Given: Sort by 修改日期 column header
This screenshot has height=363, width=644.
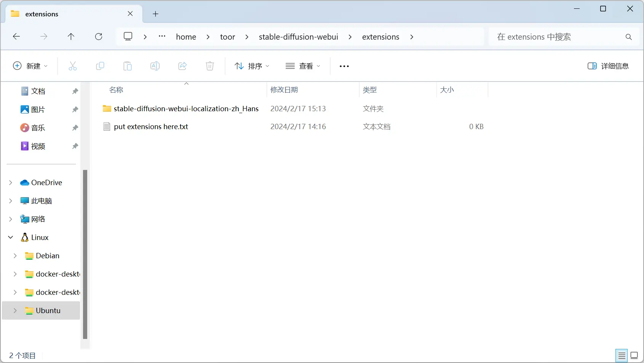Looking at the screenshot, I should point(284,90).
